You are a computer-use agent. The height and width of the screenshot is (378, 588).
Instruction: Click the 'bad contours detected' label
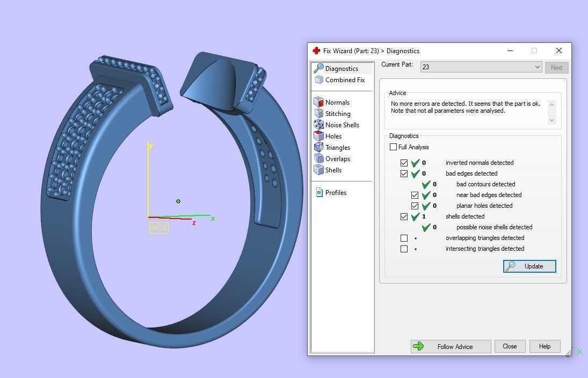(x=485, y=184)
